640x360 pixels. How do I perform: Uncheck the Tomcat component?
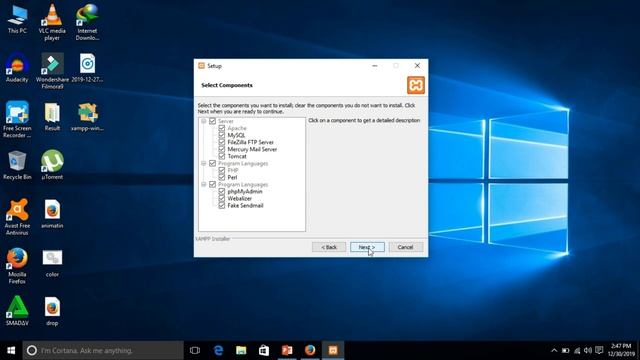[x=222, y=156]
